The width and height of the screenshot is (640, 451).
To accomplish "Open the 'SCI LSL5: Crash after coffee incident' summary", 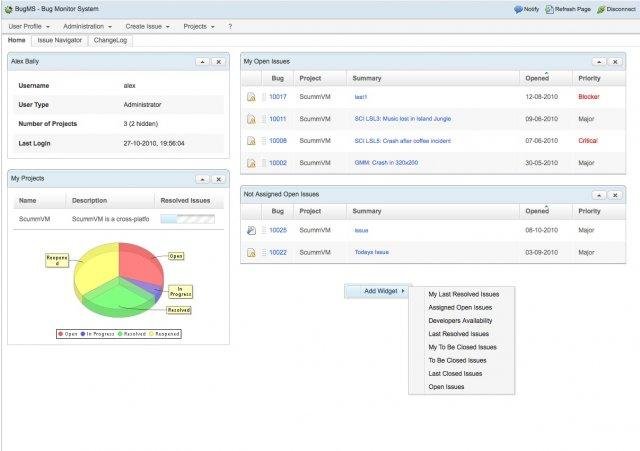I will tap(402, 141).
